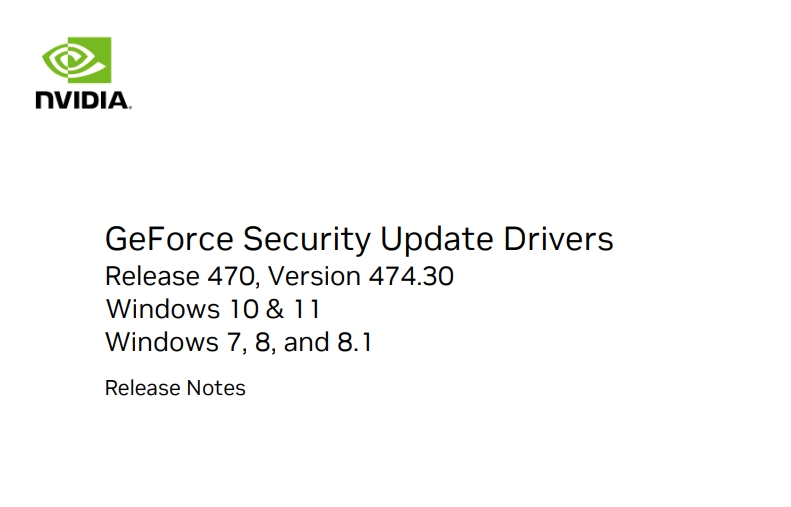This screenshot has width=791, height=507.
Task: Click the ampersand in Windows 10 & 11
Action: pos(275,309)
